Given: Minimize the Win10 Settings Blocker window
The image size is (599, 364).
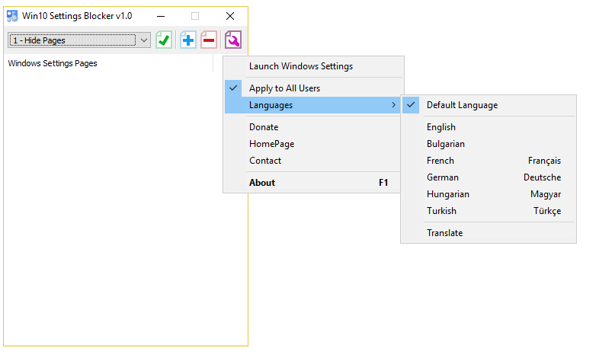Looking at the screenshot, I should (161, 16).
